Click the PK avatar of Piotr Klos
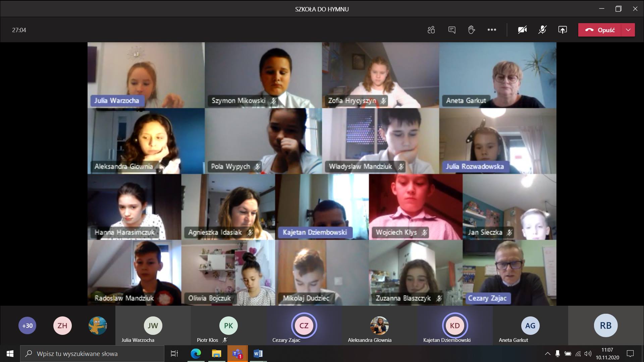The width and height of the screenshot is (644, 362). pyautogui.click(x=228, y=325)
